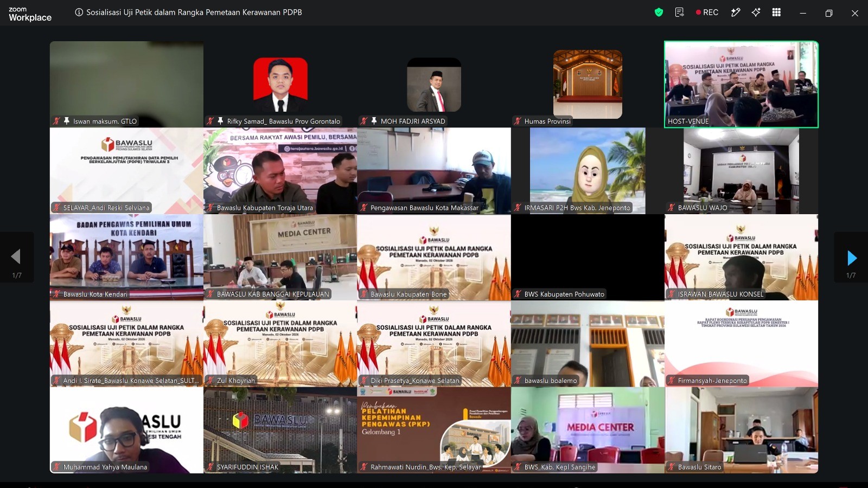Click the pin icon on MOH FADJRI ARSYAD

[x=374, y=121]
